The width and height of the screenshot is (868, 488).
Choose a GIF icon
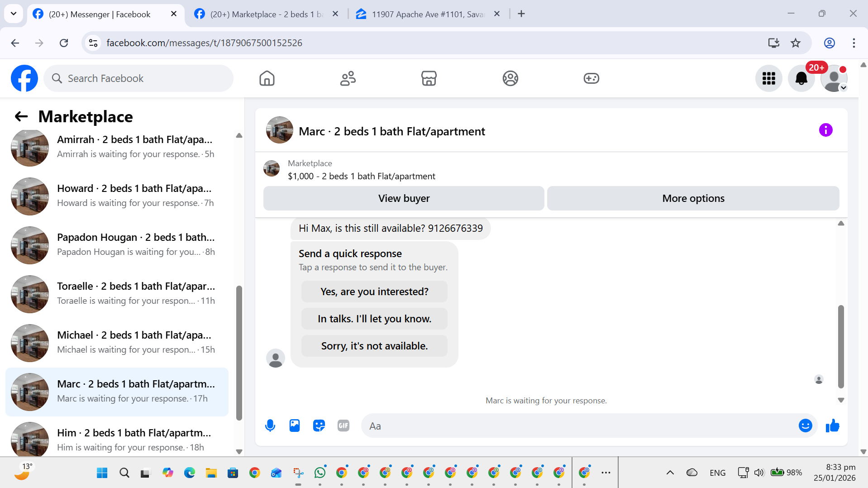343,426
